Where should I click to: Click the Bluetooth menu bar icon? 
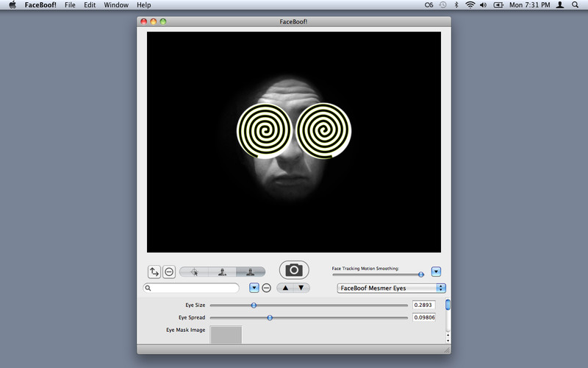click(456, 5)
